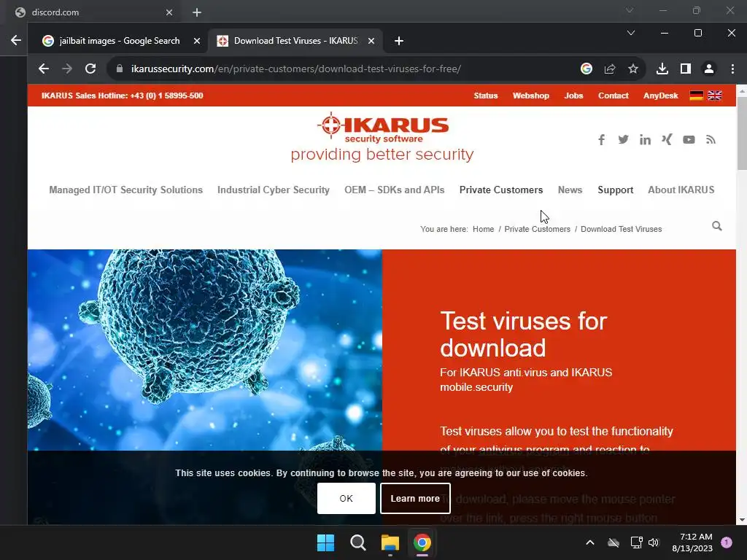Go back in Chrome navigation
This screenshot has width=747, height=560.
(43, 69)
